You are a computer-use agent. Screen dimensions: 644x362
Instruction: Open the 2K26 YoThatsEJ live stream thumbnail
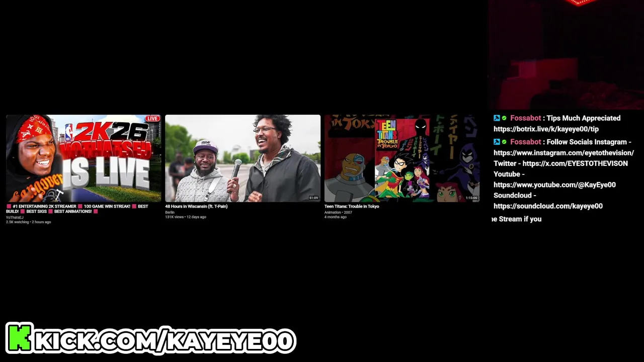click(84, 158)
